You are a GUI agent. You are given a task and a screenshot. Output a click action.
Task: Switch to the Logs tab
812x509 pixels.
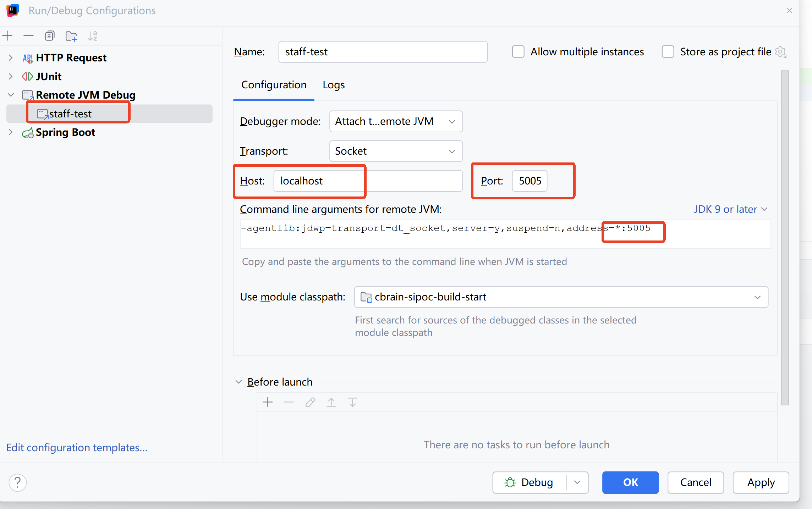point(334,85)
